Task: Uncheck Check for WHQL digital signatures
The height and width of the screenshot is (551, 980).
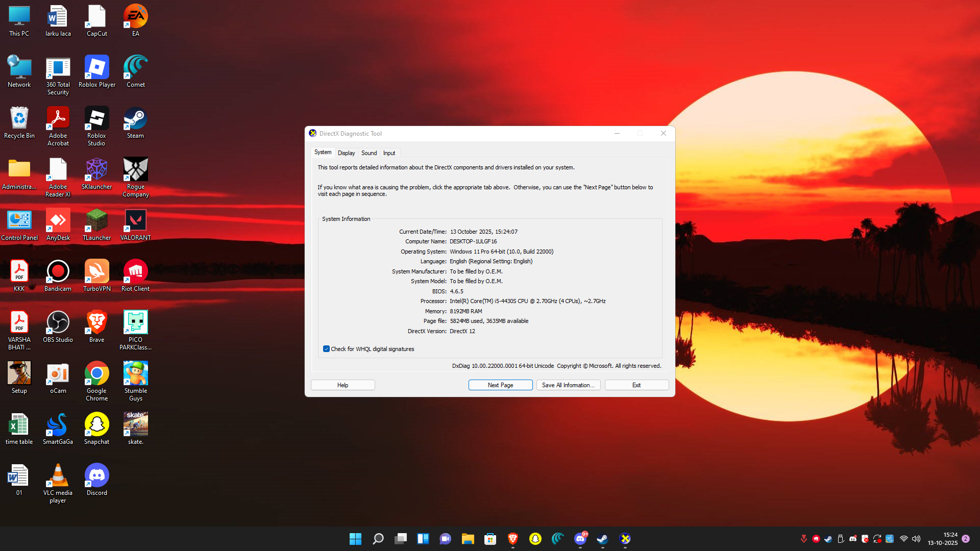Action: click(326, 349)
